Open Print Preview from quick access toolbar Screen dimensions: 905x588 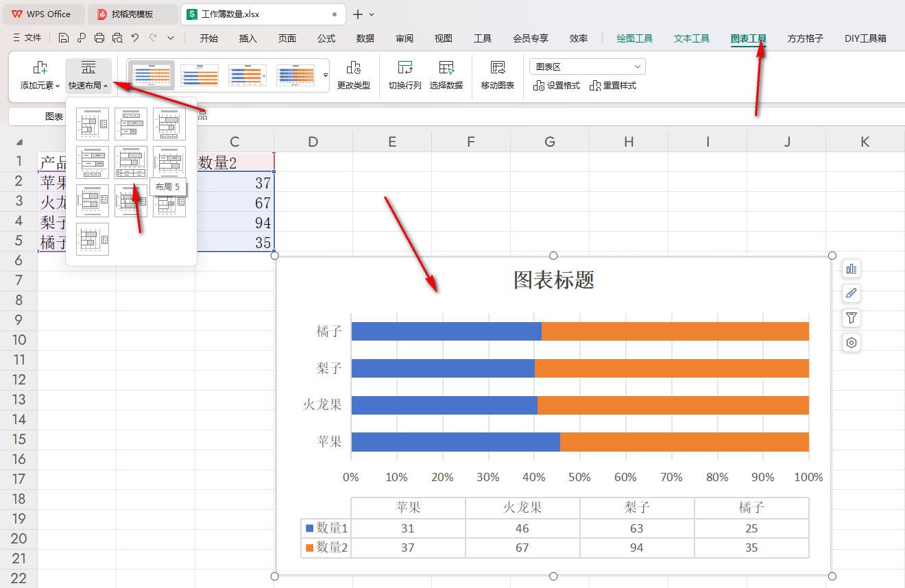[x=117, y=38]
